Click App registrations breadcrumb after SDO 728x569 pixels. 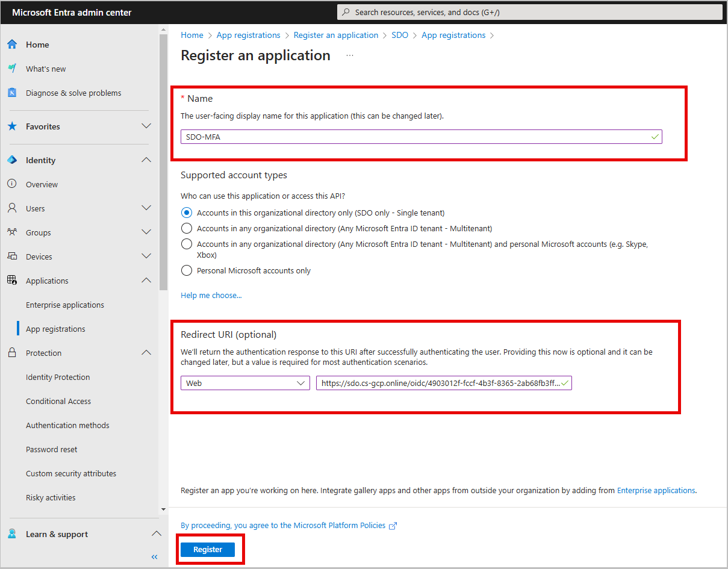453,36
